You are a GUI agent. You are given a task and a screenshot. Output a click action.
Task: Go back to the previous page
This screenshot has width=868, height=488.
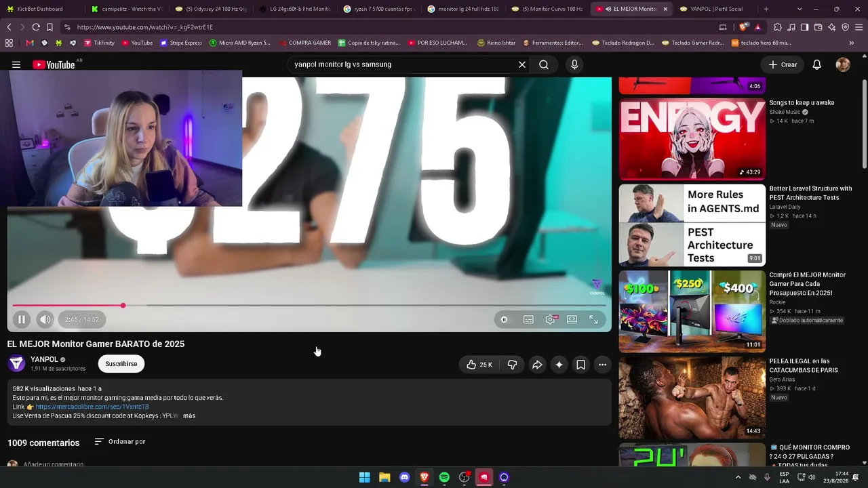(x=9, y=27)
